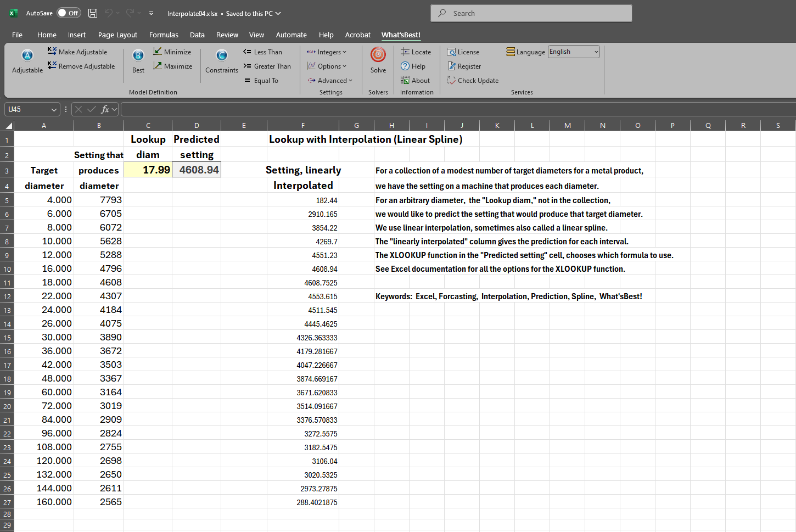This screenshot has width=796, height=532.
Task: Toggle the AutoSave switch
Action: coord(69,13)
